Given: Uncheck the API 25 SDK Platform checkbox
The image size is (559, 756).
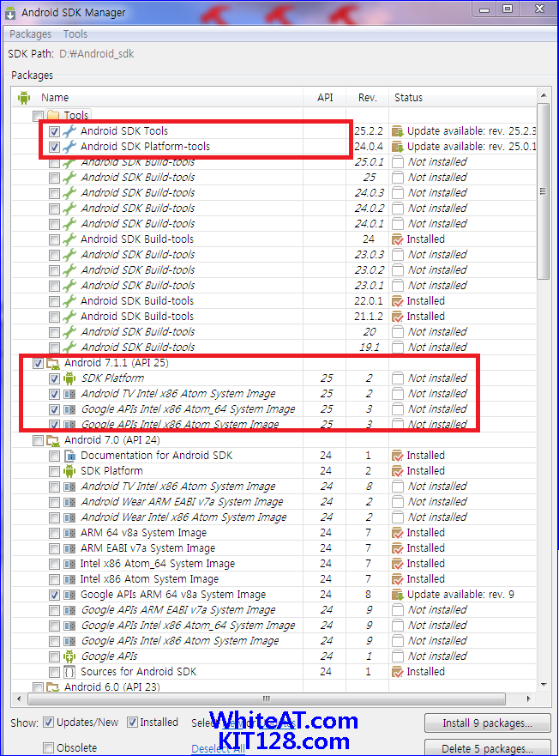Looking at the screenshot, I should (55, 379).
